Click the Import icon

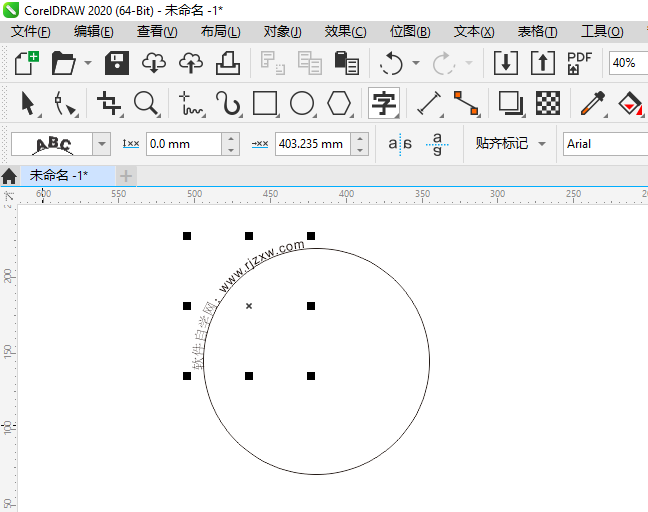pyautogui.click(x=506, y=63)
